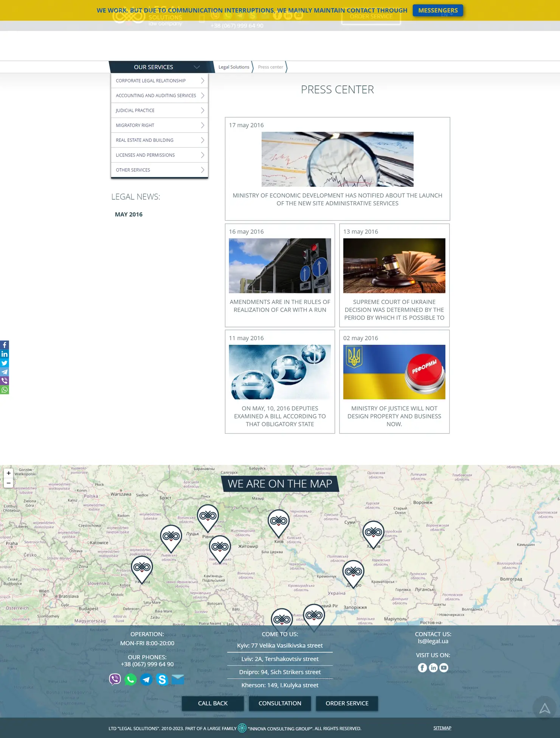Screen dimensions: 560x738
Task: Share page via left sidebar Twitter icon
Action: [x=4, y=363]
